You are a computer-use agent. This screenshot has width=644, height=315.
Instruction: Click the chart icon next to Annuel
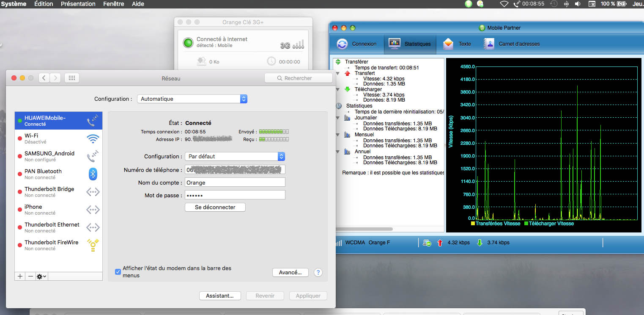coord(348,152)
